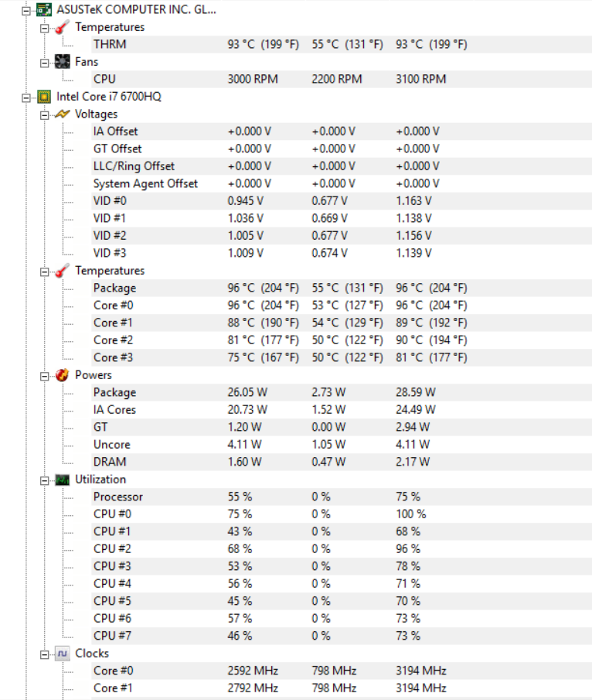Collapse the Voltages section
The width and height of the screenshot is (592, 700).
(x=46, y=114)
